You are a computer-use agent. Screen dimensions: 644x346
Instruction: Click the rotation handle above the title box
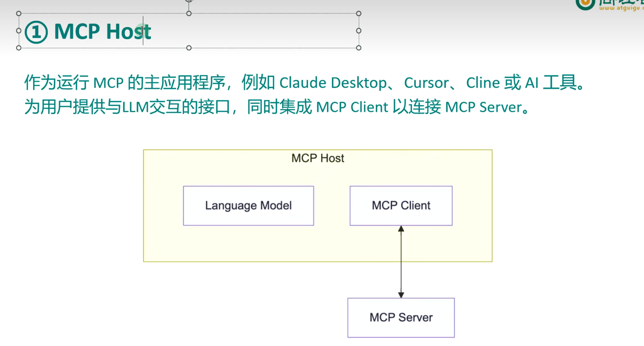[189, 1]
